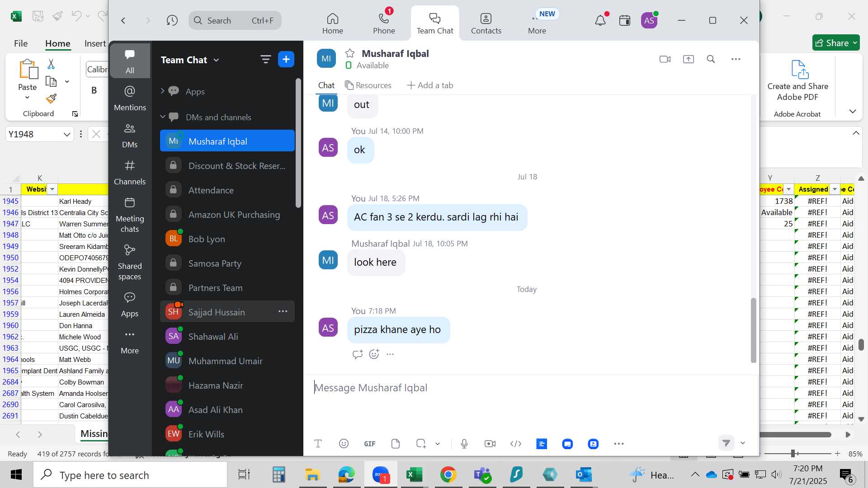
Task: Open DMs in the sidebar
Action: (x=130, y=136)
